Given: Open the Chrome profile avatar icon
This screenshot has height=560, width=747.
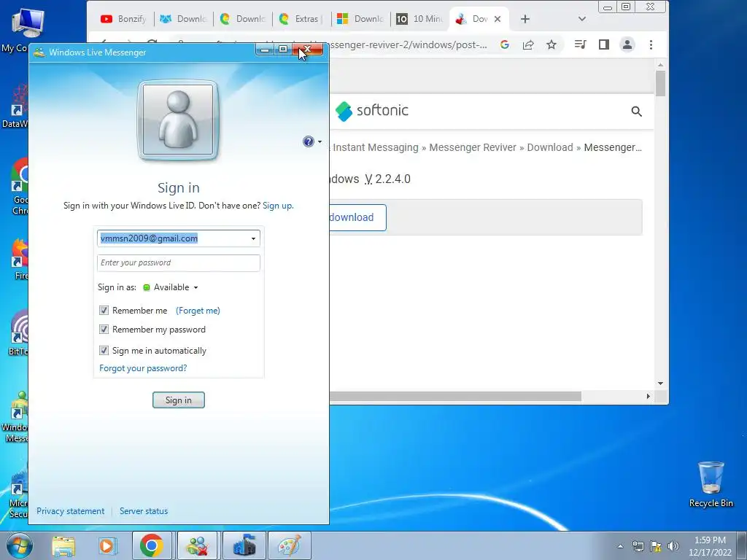Looking at the screenshot, I should click(627, 44).
